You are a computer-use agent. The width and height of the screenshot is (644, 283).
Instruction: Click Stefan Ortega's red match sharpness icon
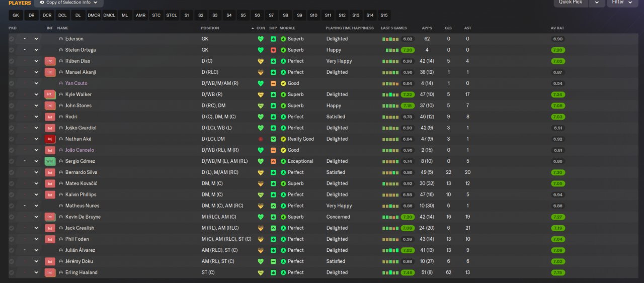(x=273, y=50)
